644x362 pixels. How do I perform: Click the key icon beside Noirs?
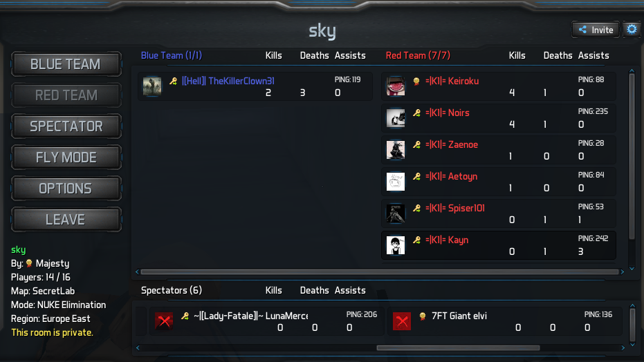click(x=416, y=113)
